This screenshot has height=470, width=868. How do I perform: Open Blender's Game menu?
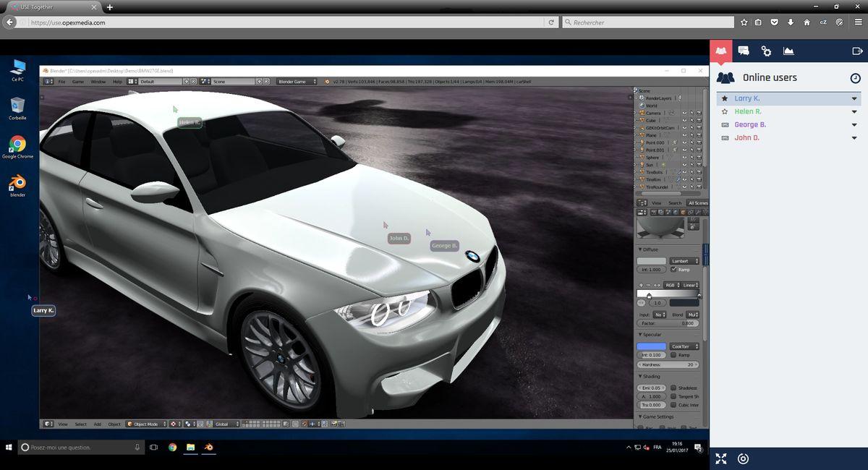point(77,82)
